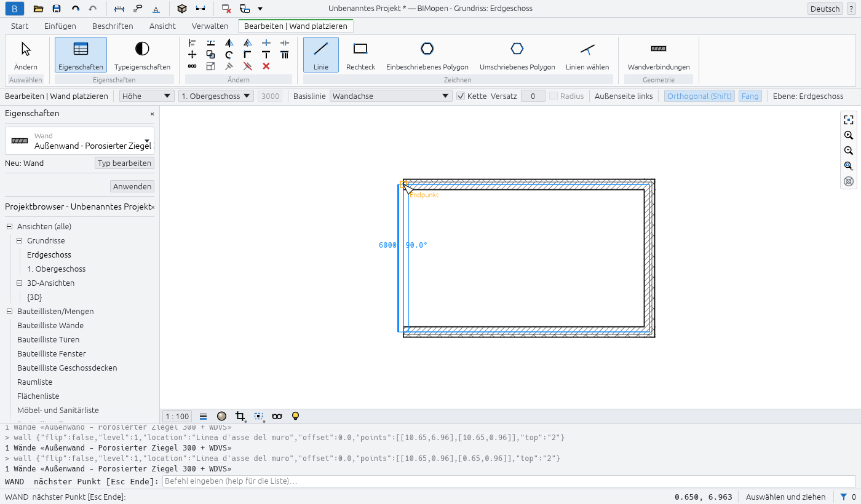Uncheck the Kette checkbox

pyautogui.click(x=461, y=96)
